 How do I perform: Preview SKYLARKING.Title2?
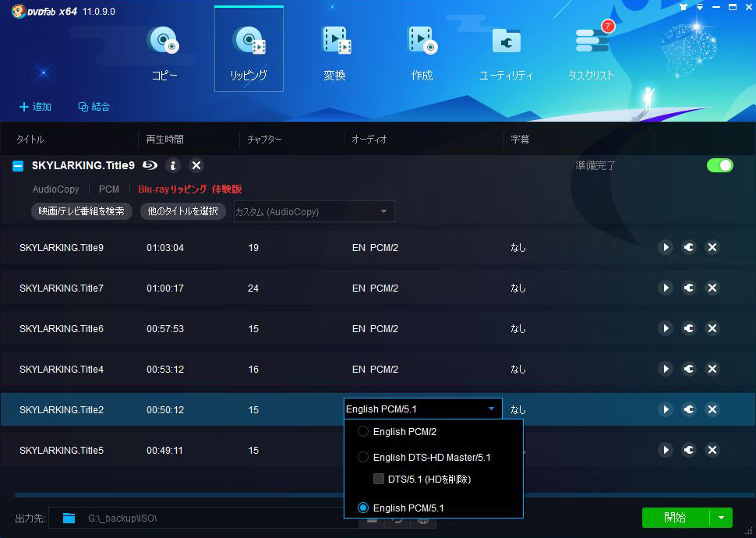pyautogui.click(x=666, y=409)
